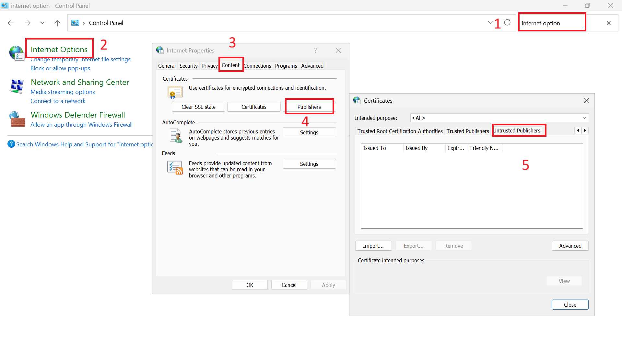
Task: Open 'Change temporary Internet file settings'
Action: (80, 59)
